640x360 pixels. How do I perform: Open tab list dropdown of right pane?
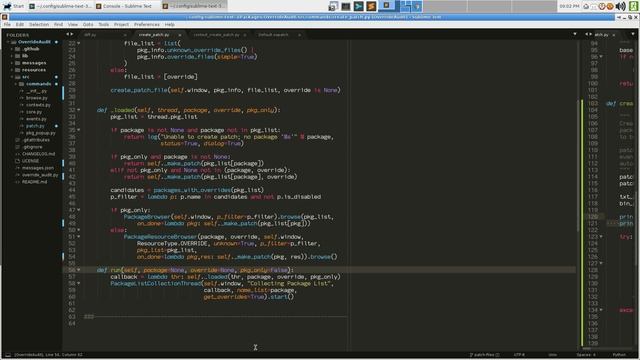633,34
